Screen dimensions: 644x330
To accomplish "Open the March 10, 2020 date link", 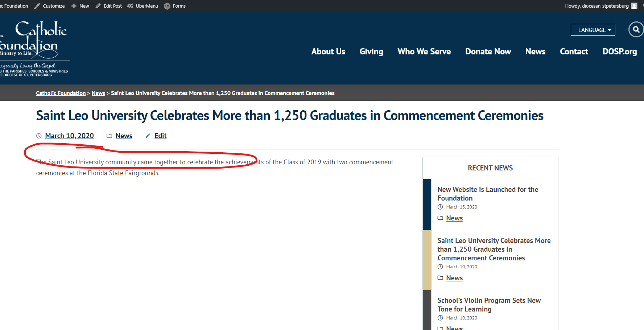I will click(69, 136).
